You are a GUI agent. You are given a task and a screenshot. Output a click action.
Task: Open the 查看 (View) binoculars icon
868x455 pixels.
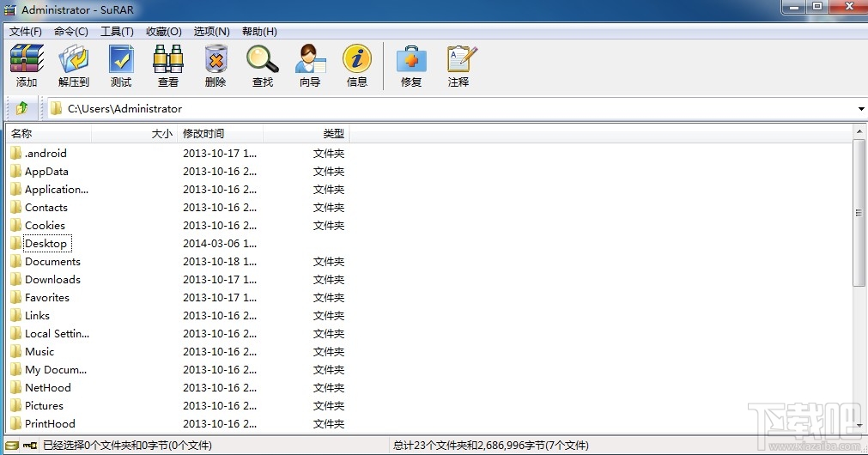point(168,65)
